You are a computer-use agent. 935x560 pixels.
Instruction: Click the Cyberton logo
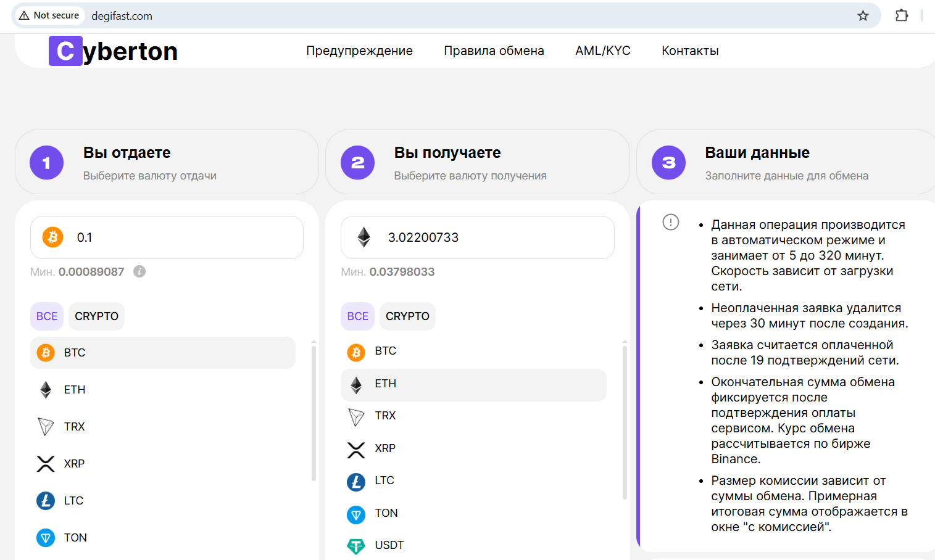point(114,51)
